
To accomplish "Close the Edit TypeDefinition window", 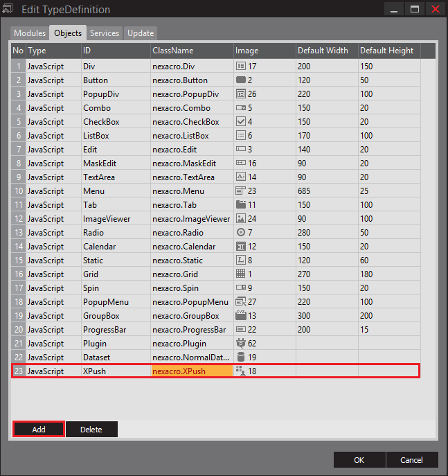I will tap(436, 9).
